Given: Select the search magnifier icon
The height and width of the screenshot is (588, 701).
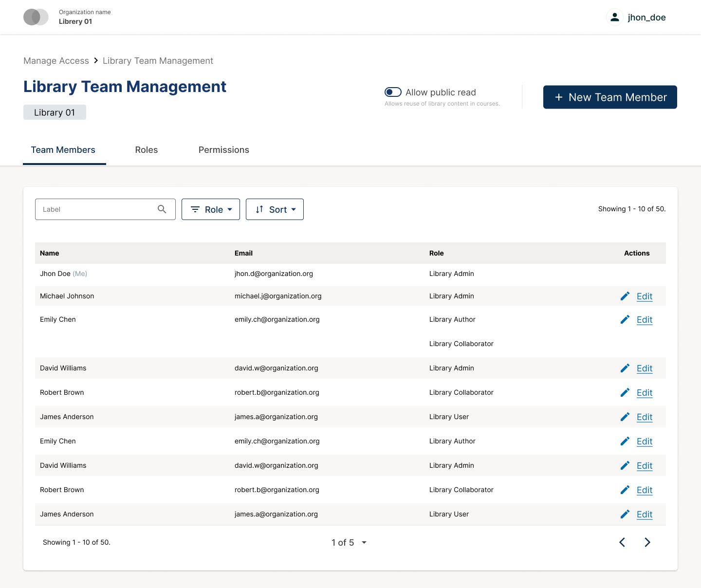Looking at the screenshot, I should (x=162, y=209).
